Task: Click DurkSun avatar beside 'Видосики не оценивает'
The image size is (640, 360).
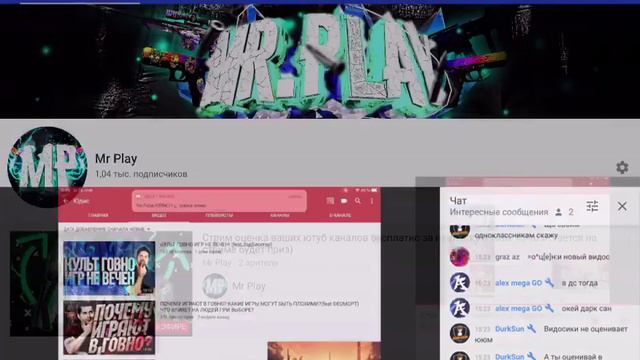Action: point(460,333)
